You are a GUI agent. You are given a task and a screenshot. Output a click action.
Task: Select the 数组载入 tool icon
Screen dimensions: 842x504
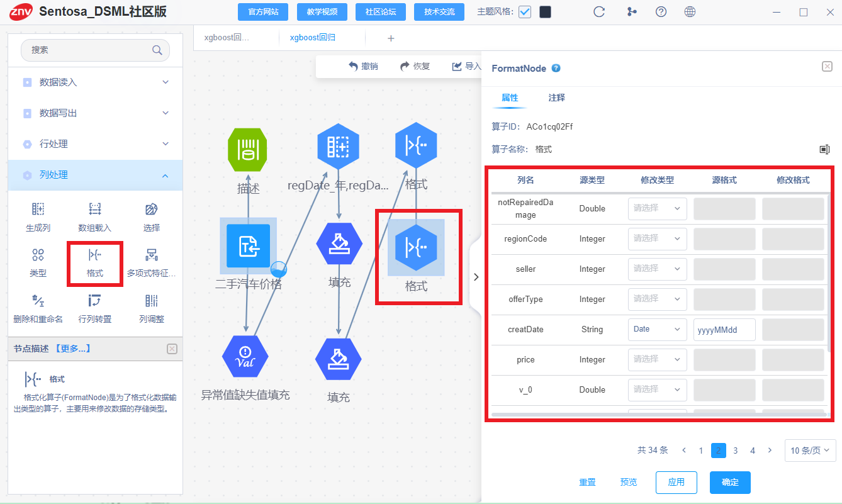click(x=95, y=210)
